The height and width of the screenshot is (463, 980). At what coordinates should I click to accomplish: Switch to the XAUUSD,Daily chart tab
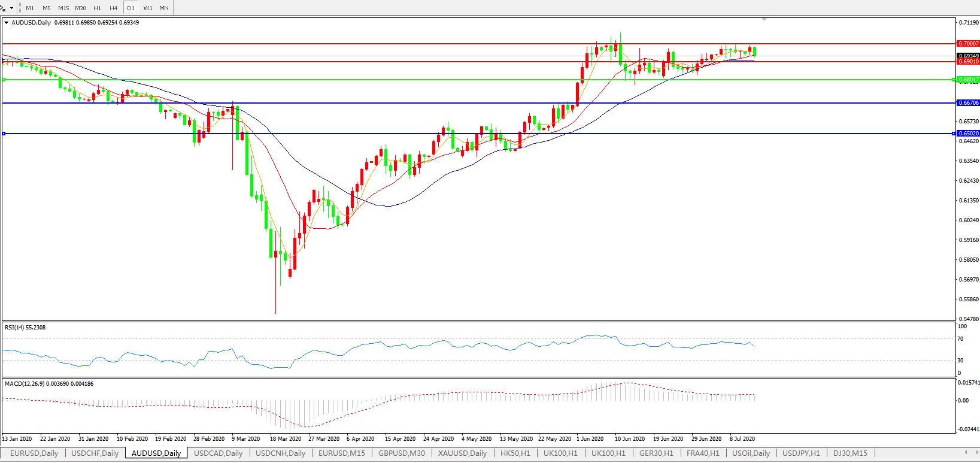click(x=462, y=453)
